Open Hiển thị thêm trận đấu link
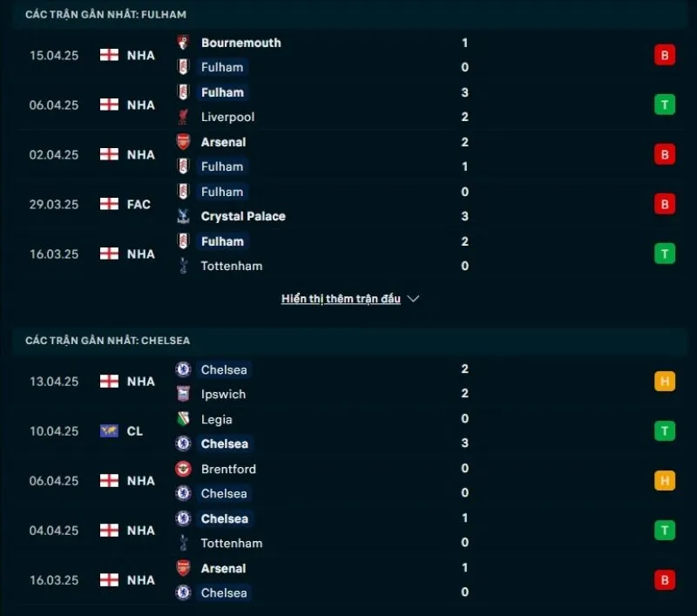The width and height of the screenshot is (697, 616). point(342,298)
